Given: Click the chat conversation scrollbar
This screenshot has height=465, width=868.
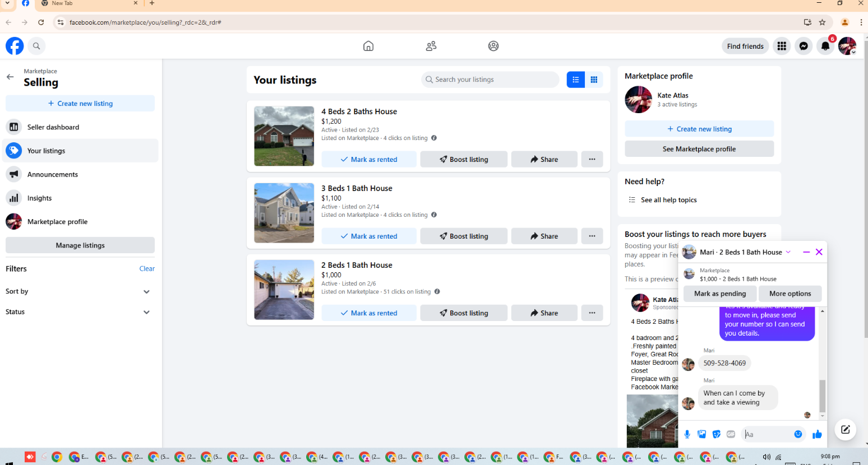Looking at the screenshot, I should 823,396.
